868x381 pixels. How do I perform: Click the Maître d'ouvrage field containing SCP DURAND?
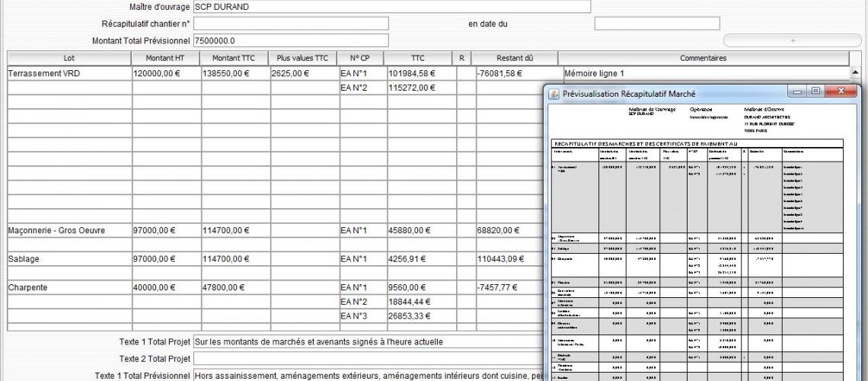[392, 7]
